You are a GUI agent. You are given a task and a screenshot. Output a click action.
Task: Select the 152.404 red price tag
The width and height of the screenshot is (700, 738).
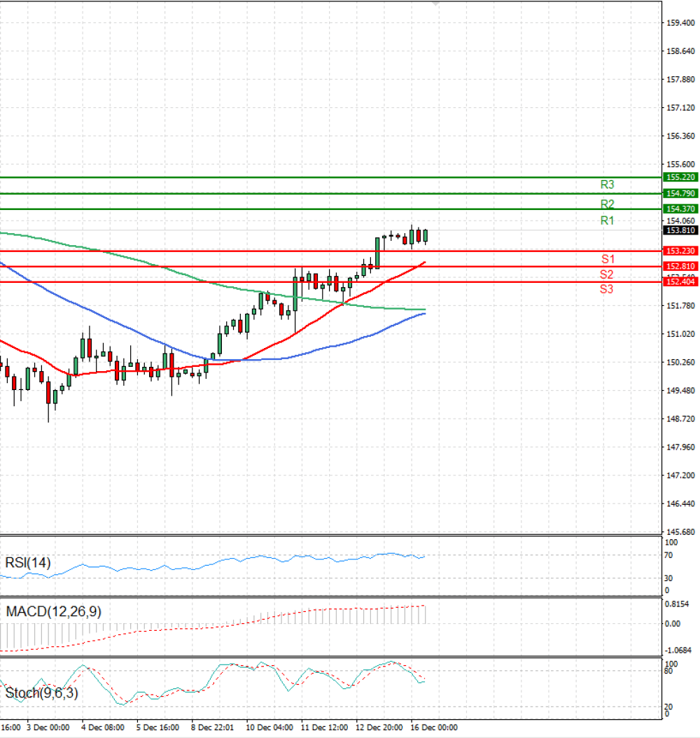click(x=680, y=281)
